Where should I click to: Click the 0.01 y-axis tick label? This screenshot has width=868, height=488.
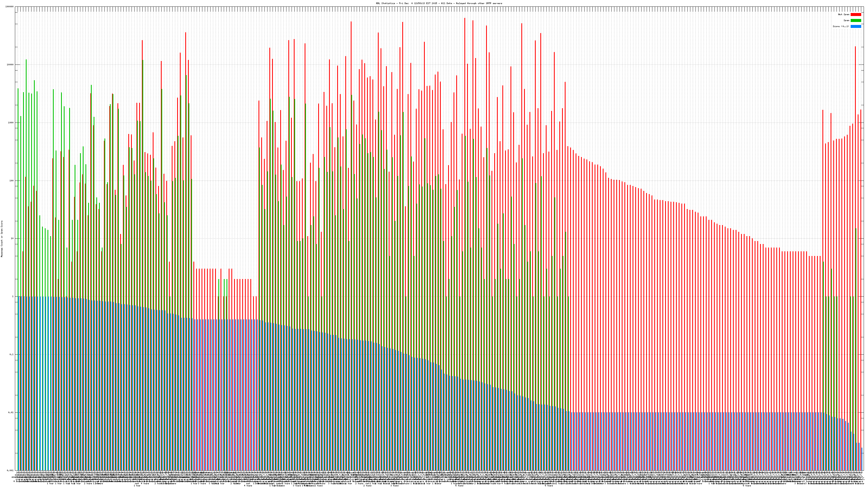pyautogui.click(x=11, y=412)
